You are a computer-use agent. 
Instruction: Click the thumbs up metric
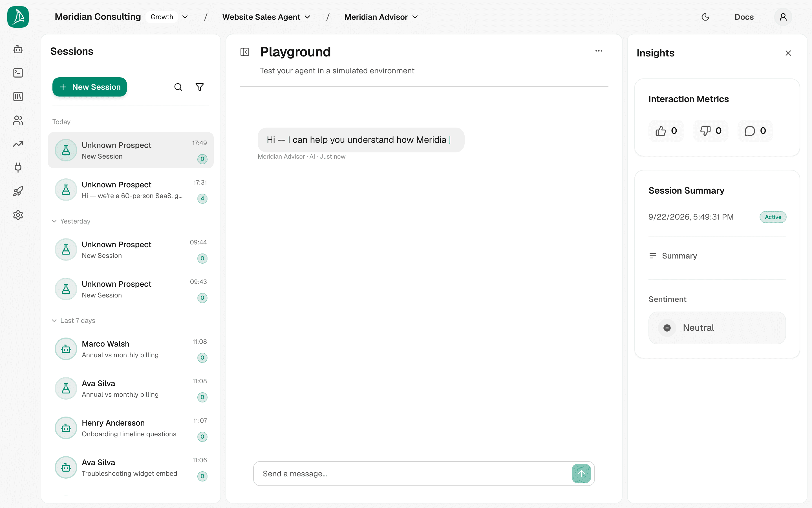pyautogui.click(x=667, y=131)
